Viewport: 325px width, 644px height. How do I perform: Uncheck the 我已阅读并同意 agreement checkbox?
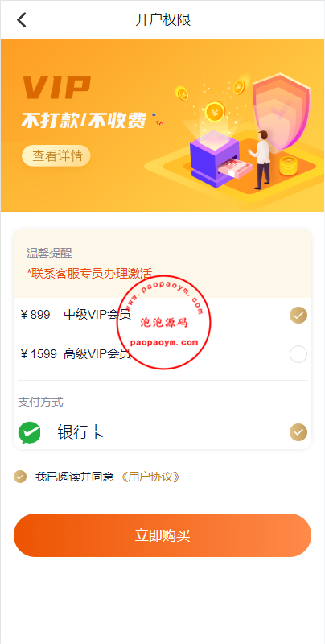coord(20,477)
